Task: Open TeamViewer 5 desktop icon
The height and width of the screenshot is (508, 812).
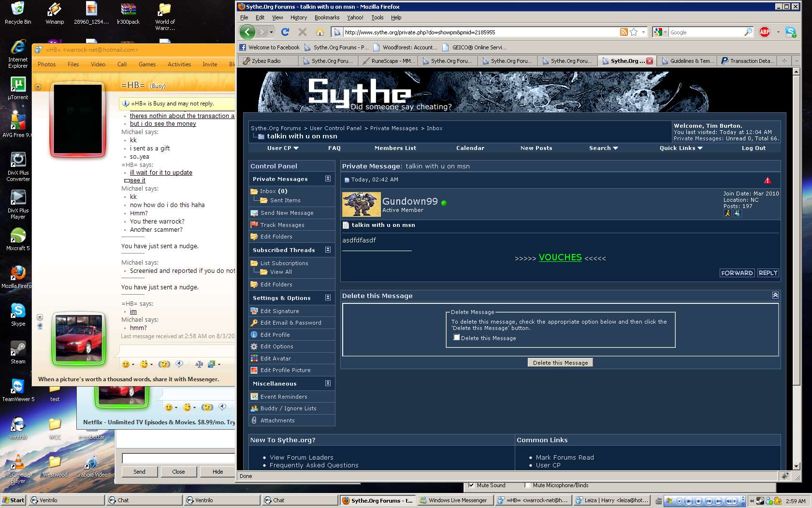Action: click(18, 390)
